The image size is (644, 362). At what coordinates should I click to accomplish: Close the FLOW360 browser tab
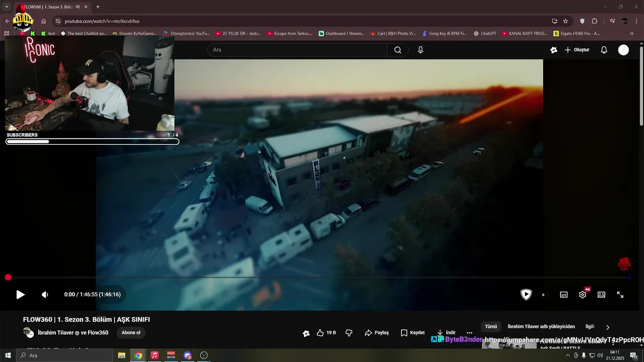pos(86,7)
